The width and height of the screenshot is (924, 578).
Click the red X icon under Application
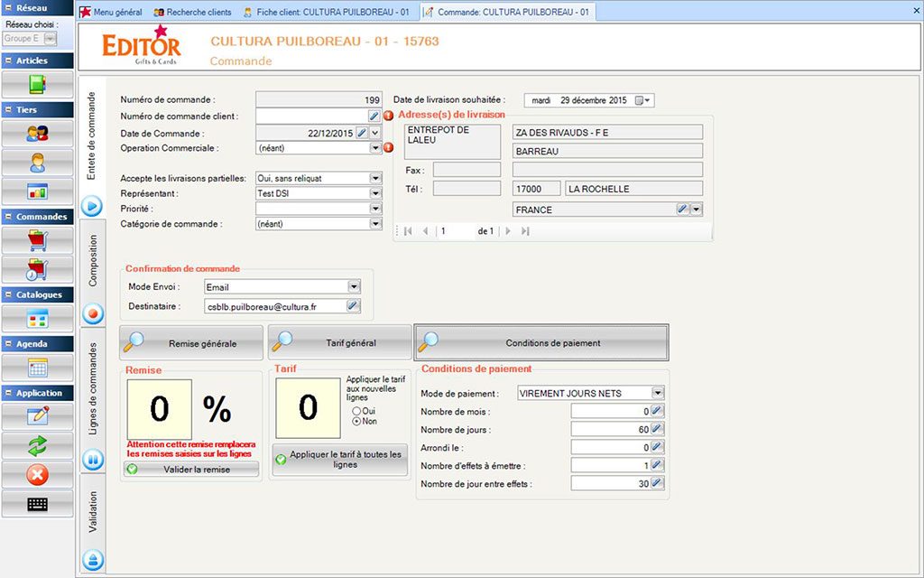coord(37,475)
